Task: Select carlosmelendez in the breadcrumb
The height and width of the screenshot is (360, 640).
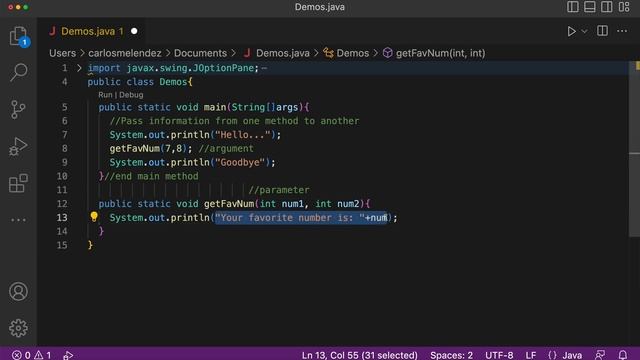Action: [x=125, y=53]
